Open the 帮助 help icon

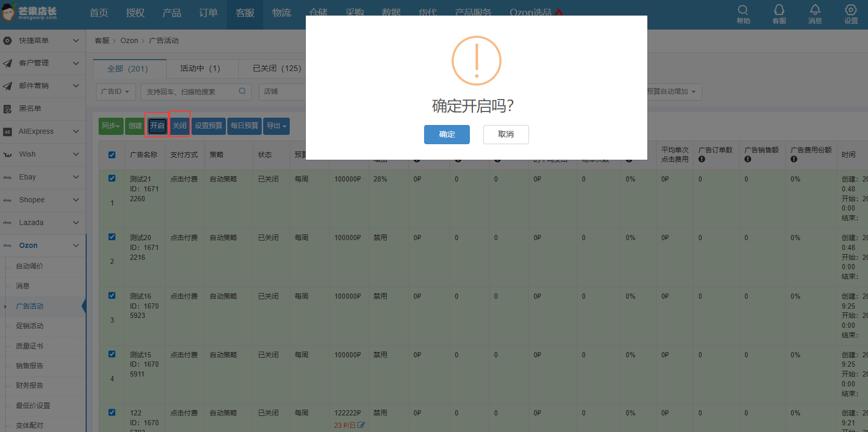tap(743, 15)
